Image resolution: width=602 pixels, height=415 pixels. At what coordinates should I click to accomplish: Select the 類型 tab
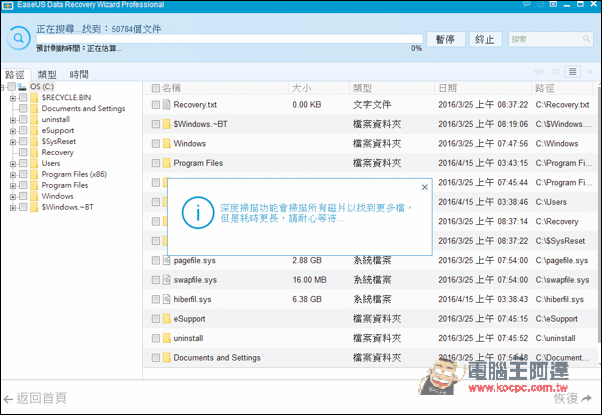[47, 74]
